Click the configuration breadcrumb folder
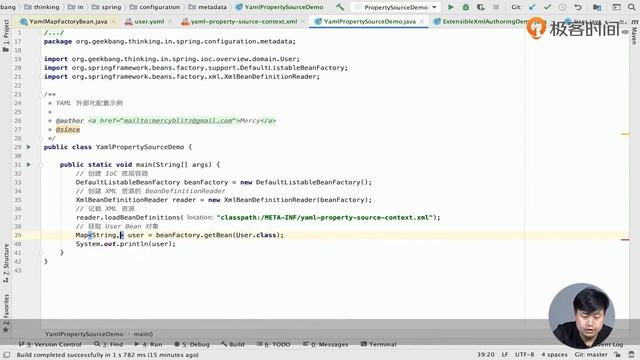 click(155, 7)
